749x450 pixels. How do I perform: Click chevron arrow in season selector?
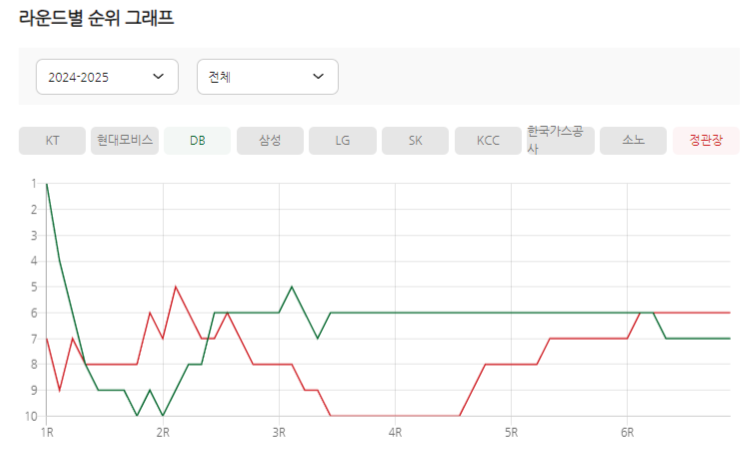coord(158,77)
